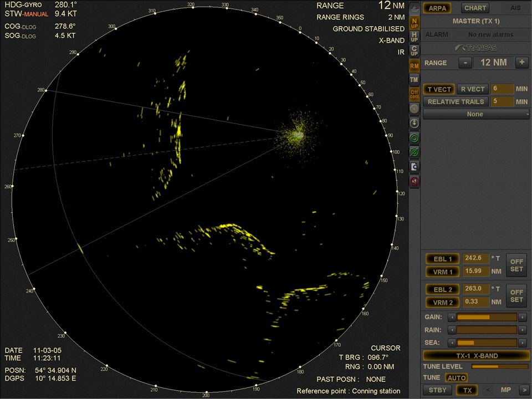Click the next pulse mode '>' arrow

click(x=524, y=390)
